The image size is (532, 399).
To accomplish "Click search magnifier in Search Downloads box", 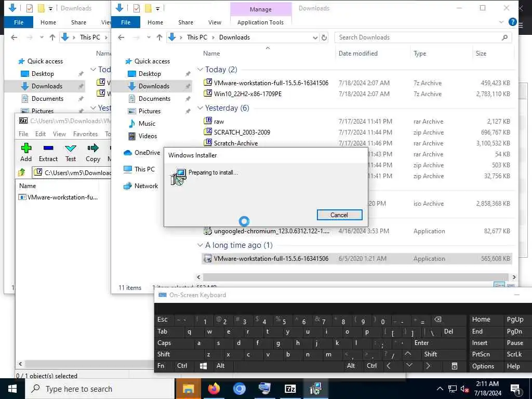I will pos(504,37).
